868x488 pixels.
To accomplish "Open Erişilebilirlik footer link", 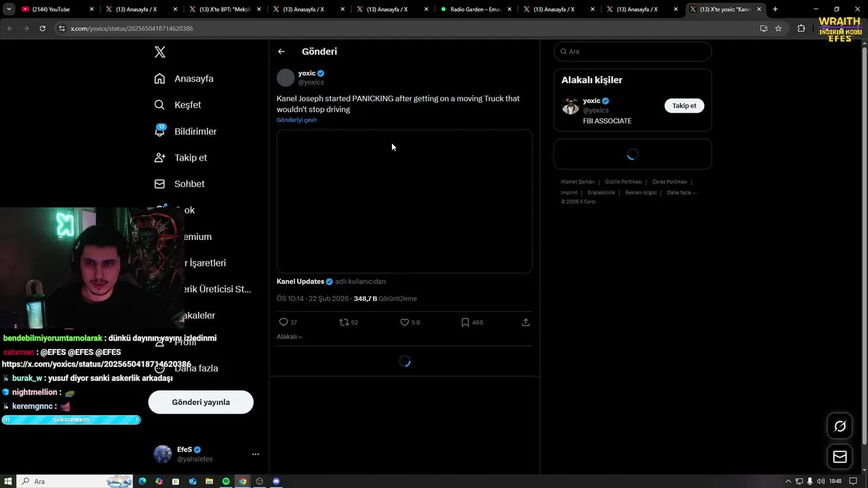I will click(x=601, y=192).
